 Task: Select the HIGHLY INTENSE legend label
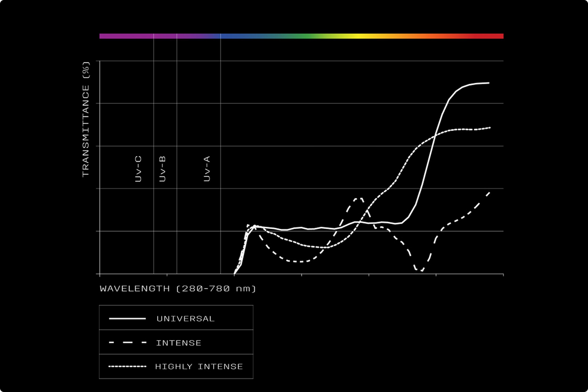(199, 367)
